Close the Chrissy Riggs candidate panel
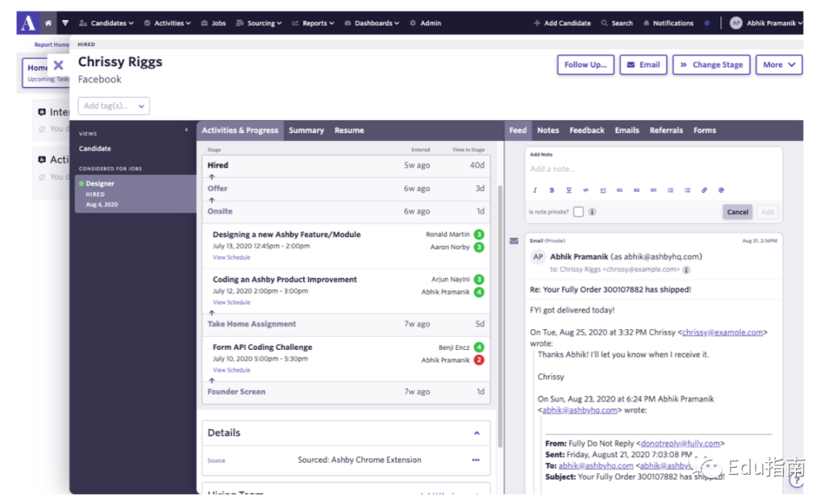833x504 pixels. coord(59,66)
